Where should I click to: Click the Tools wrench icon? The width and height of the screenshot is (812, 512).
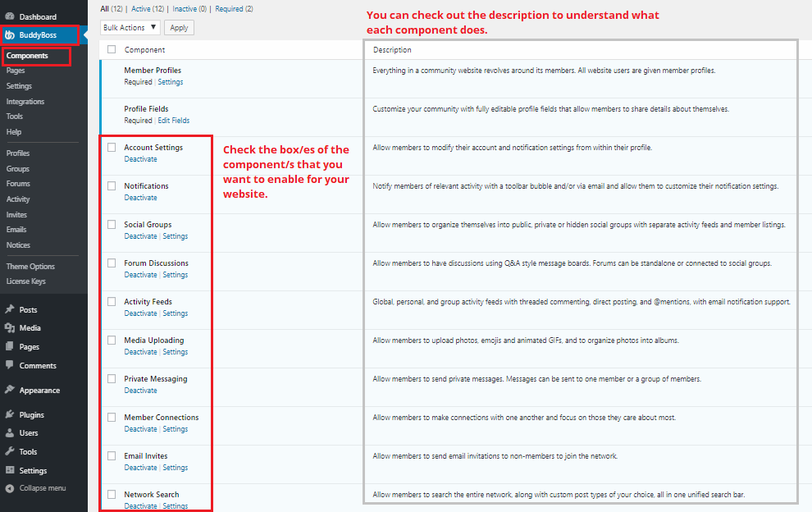pyautogui.click(x=10, y=451)
